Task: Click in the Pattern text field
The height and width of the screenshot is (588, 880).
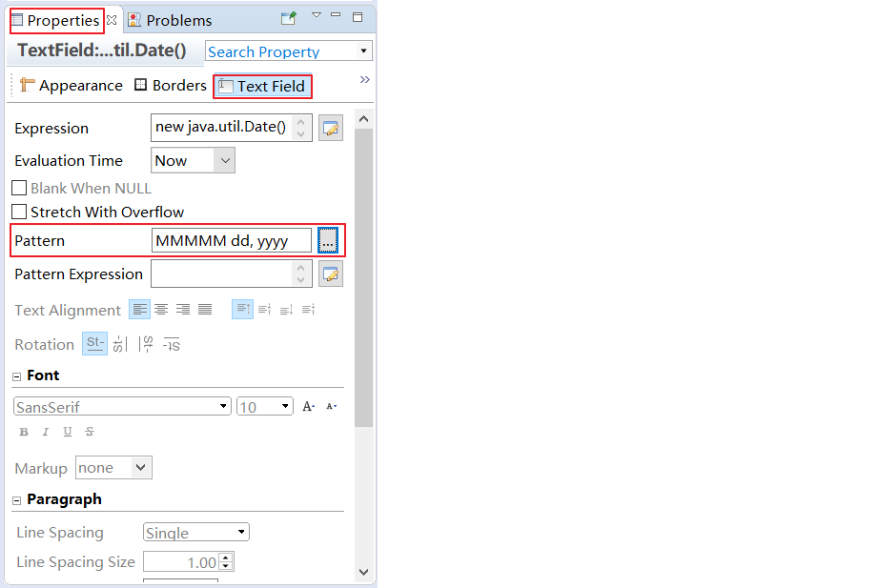Action: (x=232, y=241)
